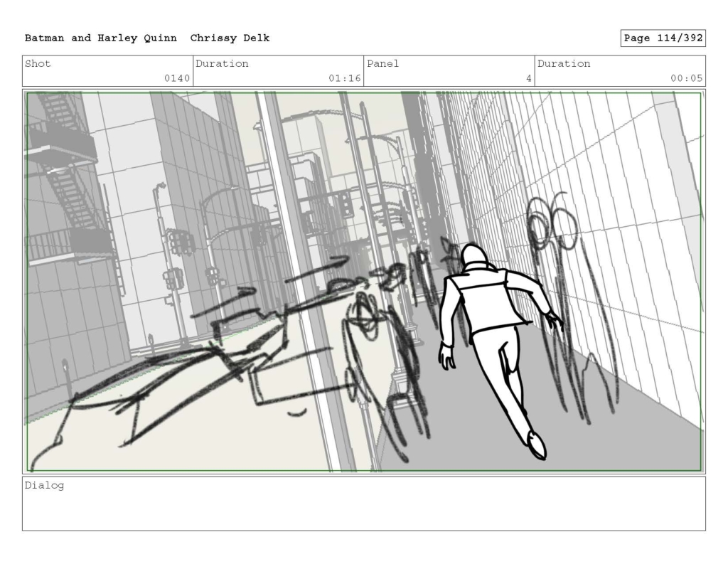Viewport: 728px width, 564px height.
Task: Click the empty Dialog text field
Action: [364, 504]
